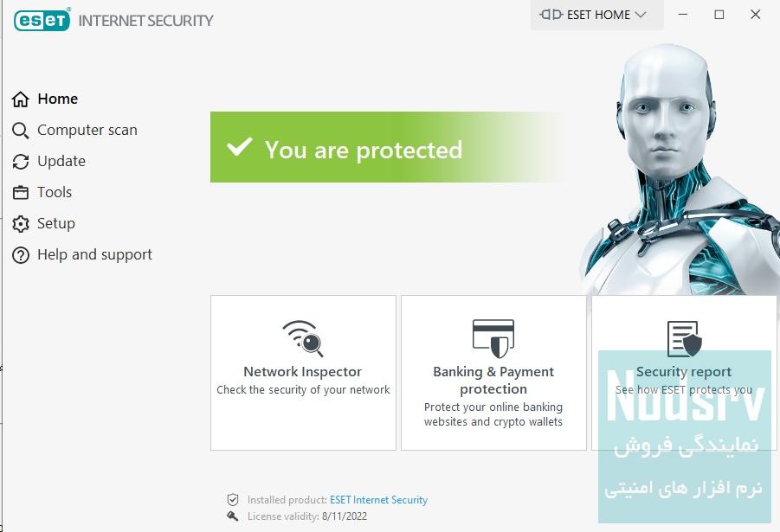Open the Computer scan section

click(87, 131)
